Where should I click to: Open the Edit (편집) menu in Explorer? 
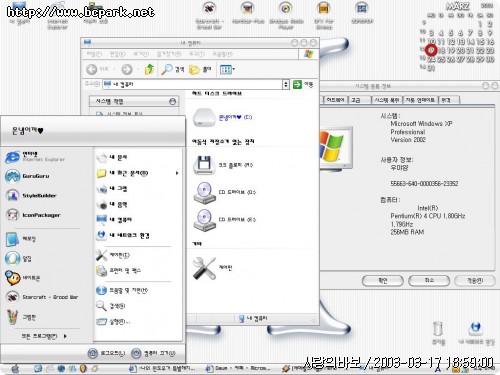click(118, 54)
